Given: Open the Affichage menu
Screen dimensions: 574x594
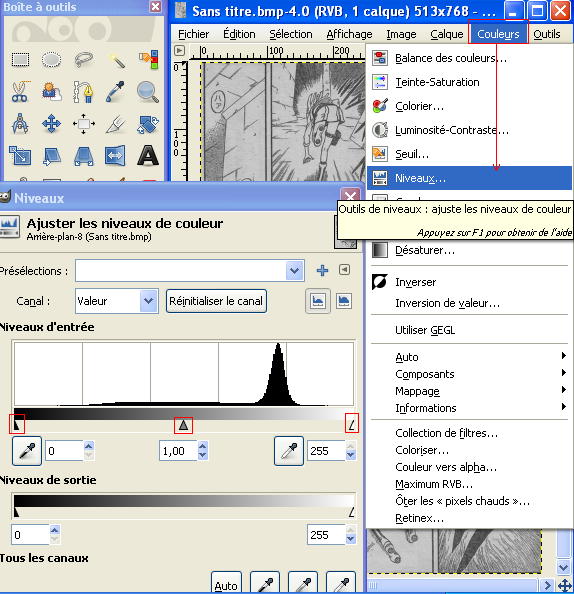Looking at the screenshot, I should [350, 34].
